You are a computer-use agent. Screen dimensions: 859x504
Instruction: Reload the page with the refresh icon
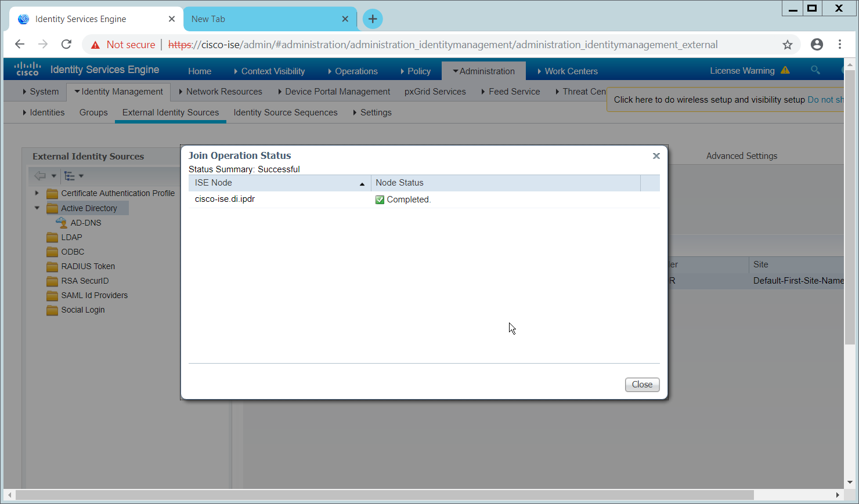pyautogui.click(x=67, y=45)
